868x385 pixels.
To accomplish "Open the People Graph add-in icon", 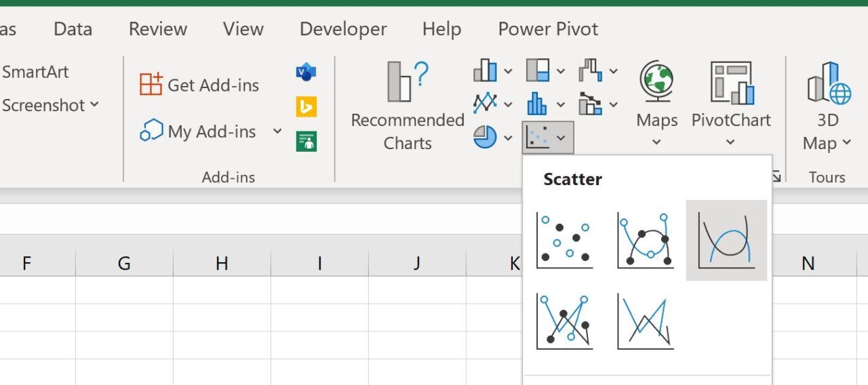I will point(307,141).
